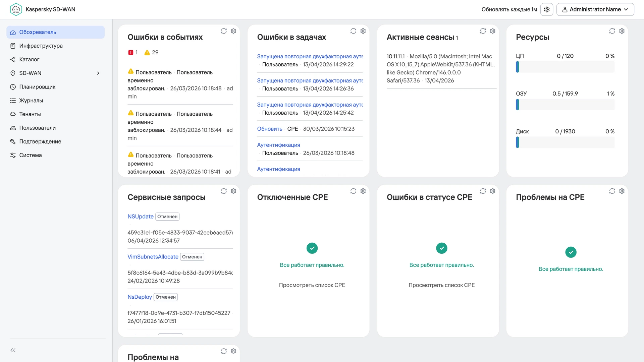Open settings gear of Отключенные CPE widget
The width and height of the screenshot is (644, 362).
pyautogui.click(x=363, y=191)
